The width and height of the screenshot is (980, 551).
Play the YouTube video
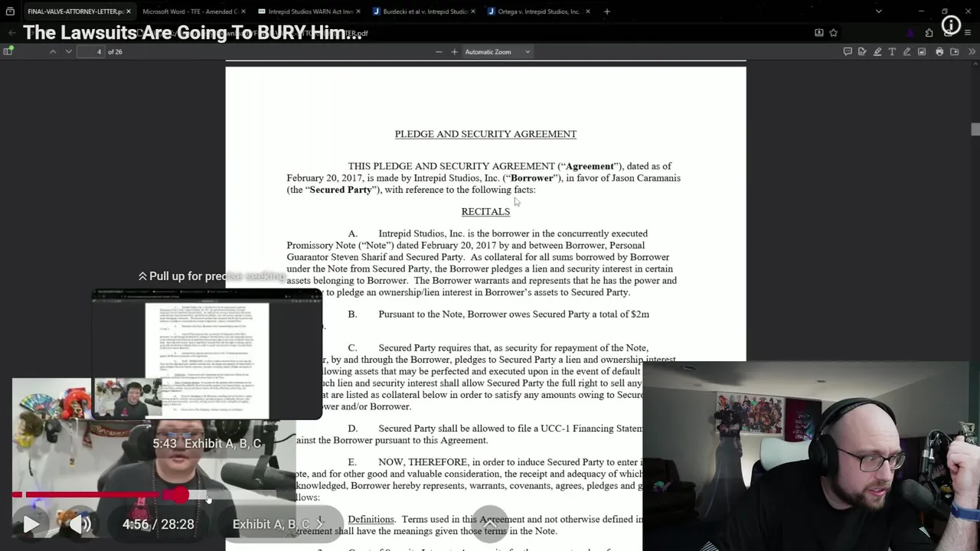tap(30, 524)
